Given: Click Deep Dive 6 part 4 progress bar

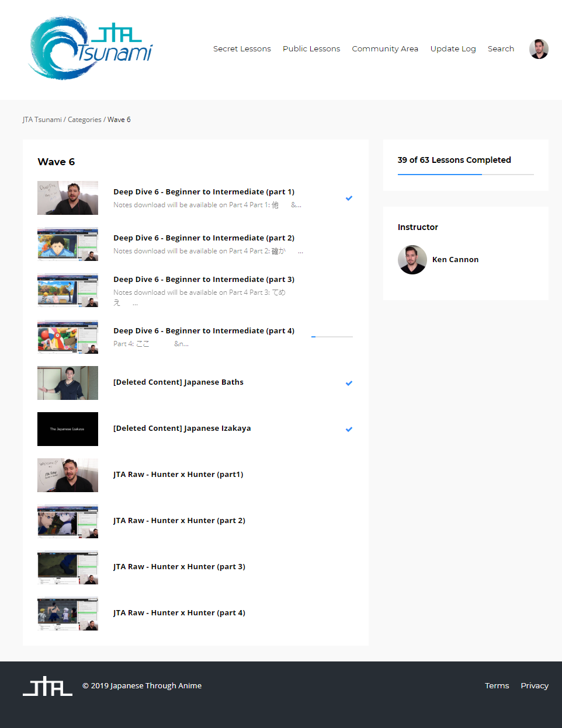Looking at the screenshot, I should click(332, 337).
